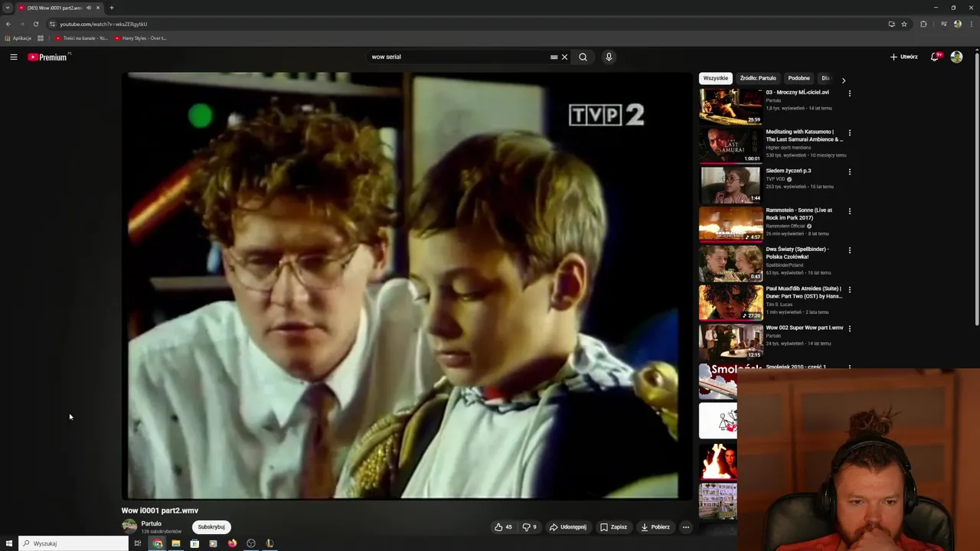The height and width of the screenshot is (551, 980).
Task: Open Chrome media control icon
Action: coord(944,24)
